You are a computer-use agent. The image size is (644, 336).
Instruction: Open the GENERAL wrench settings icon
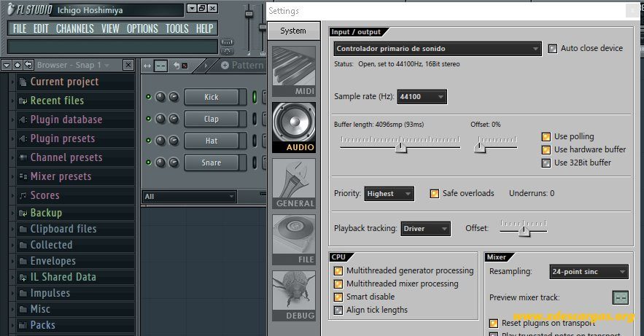pos(294,184)
